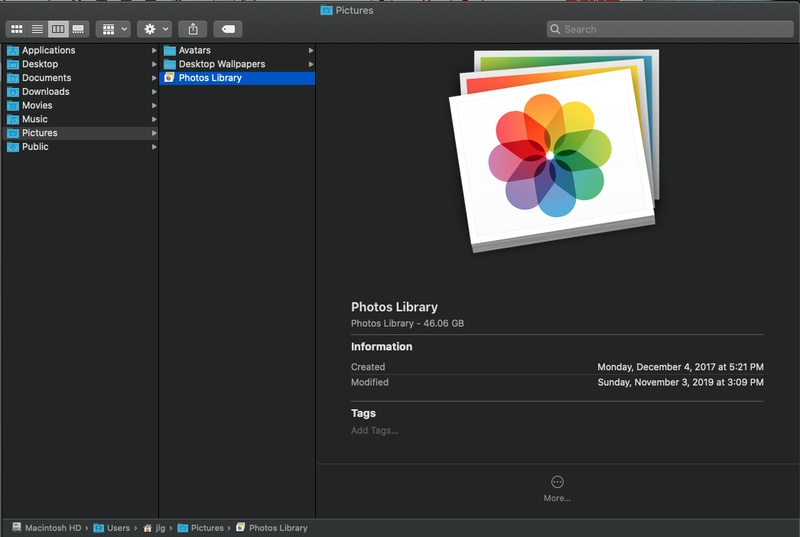Expand Desktop with its arrow

coord(154,64)
